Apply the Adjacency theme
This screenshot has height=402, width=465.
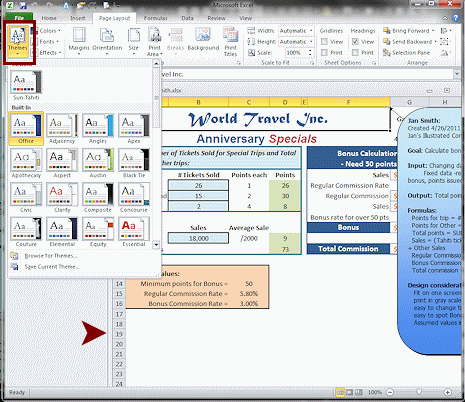click(62, 129)
